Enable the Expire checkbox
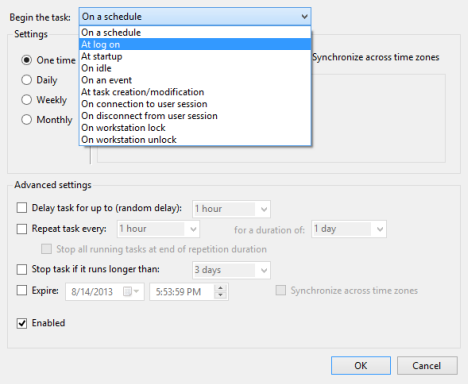The image size is (468, 384). tap(22, 290)
